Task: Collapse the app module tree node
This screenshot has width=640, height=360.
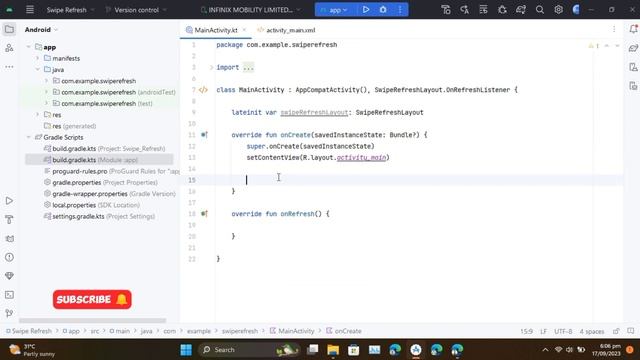Action: coord(29,47)
